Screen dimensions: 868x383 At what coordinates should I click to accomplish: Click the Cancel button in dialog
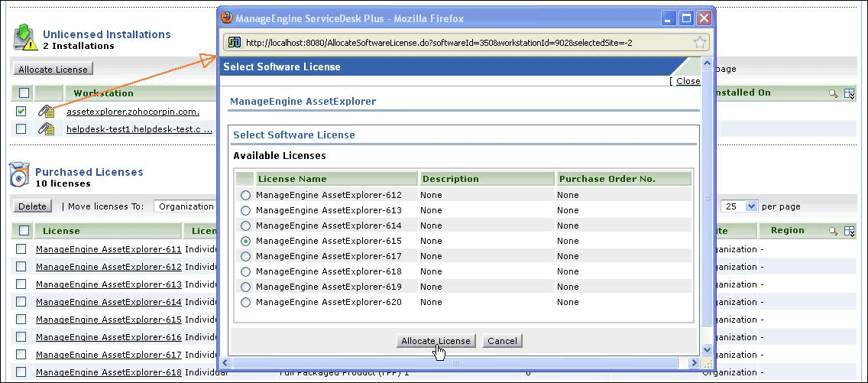[x=502, y=341]
